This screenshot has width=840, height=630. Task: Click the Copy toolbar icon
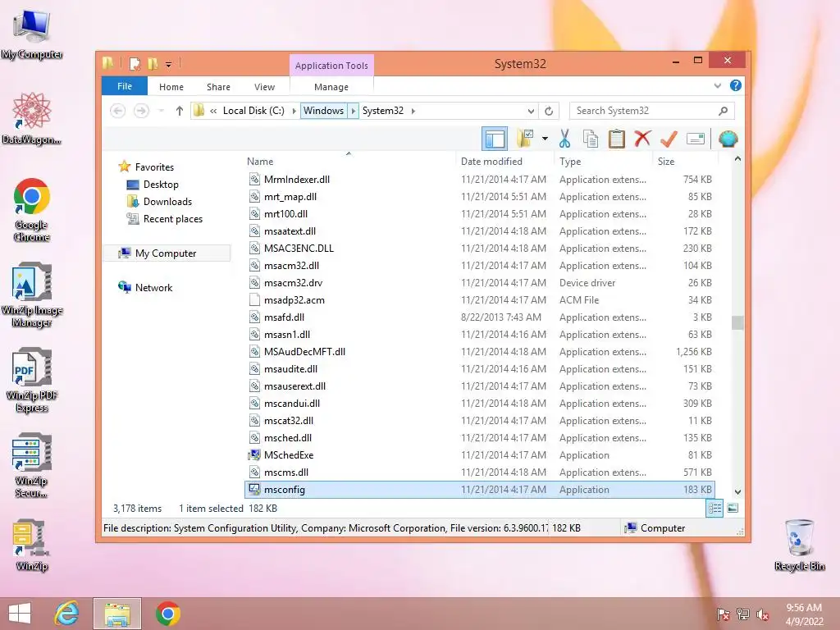tap(591, 139)
